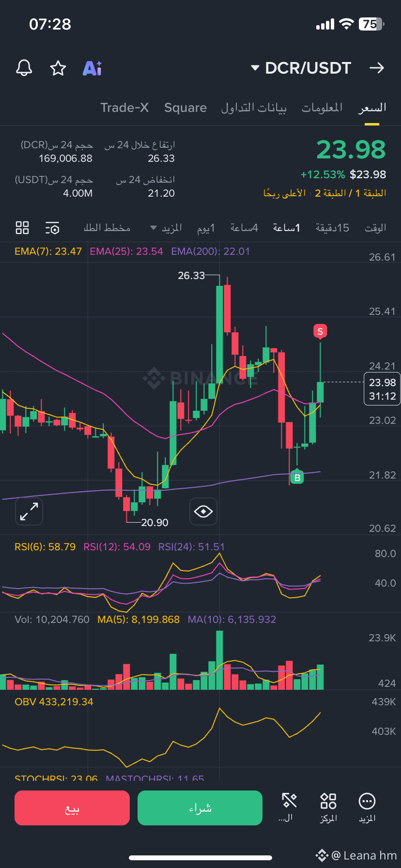Tap the RSI(24): 51.51 label

(x=192, y=547)
